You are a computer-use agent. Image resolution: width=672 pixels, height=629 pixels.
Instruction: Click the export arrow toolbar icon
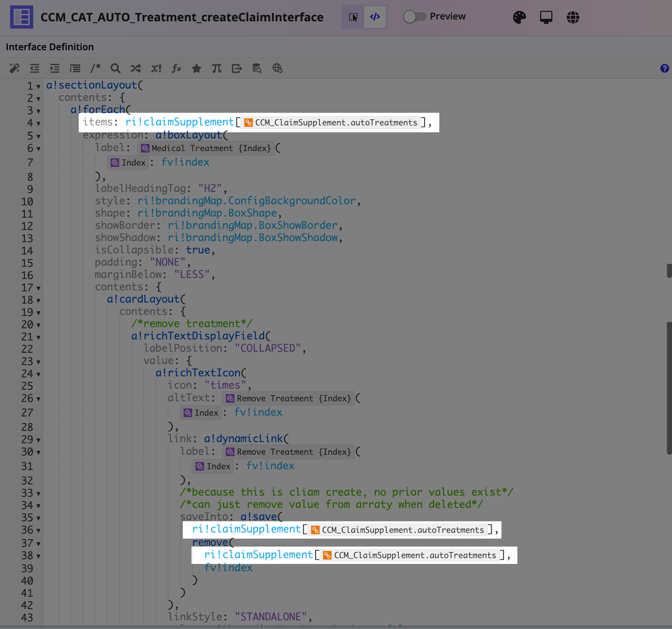237,68
